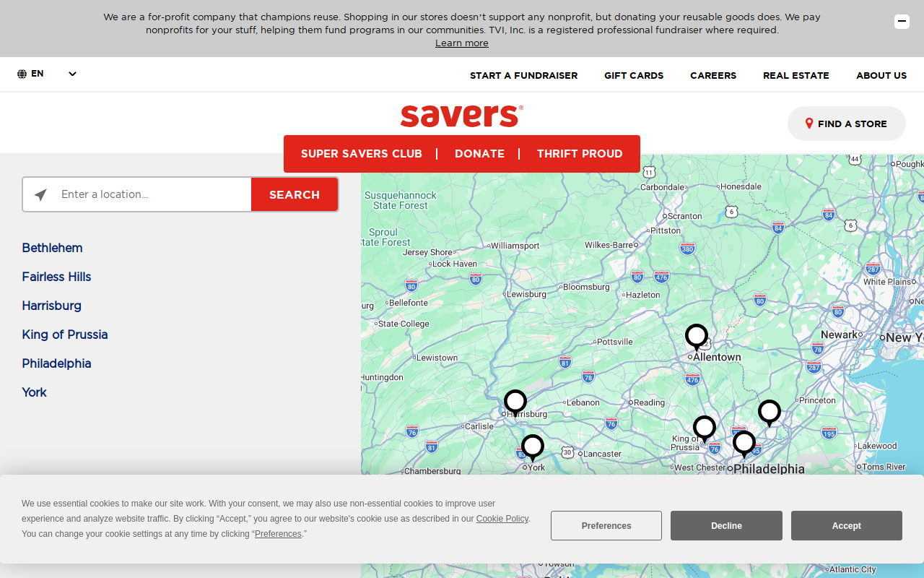Open Start a Fundraiser menu

[x=523, y=75]
